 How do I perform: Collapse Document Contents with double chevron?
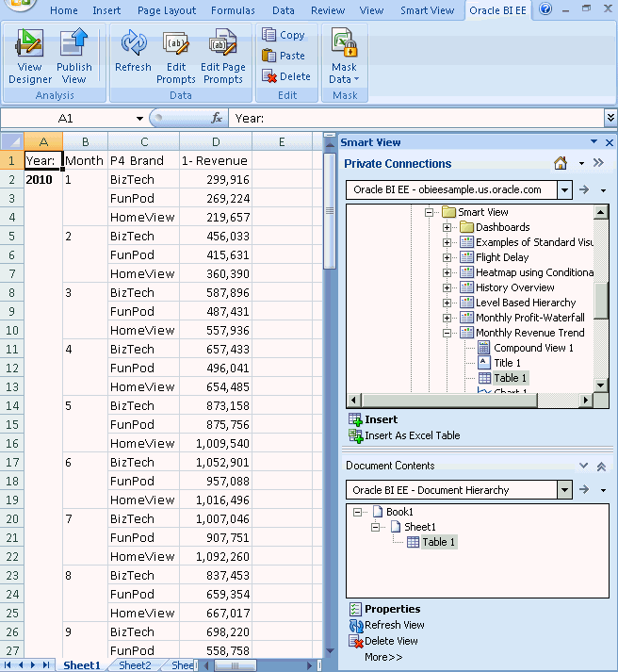click(x=601, y=467)
